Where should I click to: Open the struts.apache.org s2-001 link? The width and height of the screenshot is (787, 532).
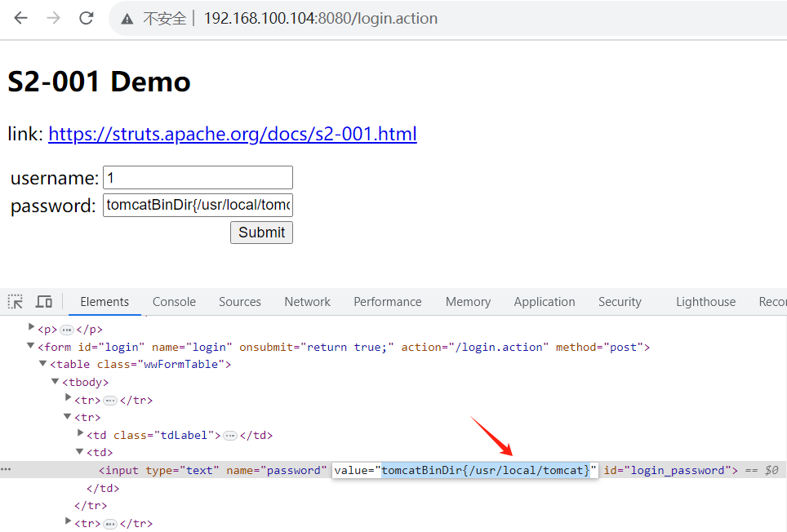(x=232, y=134)
